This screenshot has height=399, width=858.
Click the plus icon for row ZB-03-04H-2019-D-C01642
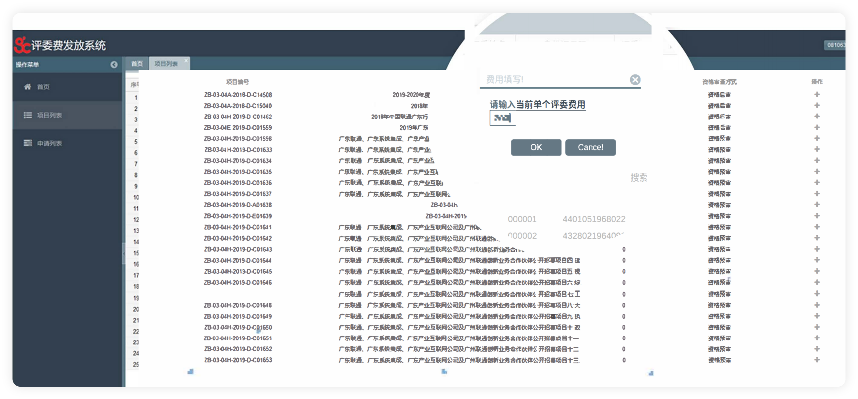(x=817, y=238)
